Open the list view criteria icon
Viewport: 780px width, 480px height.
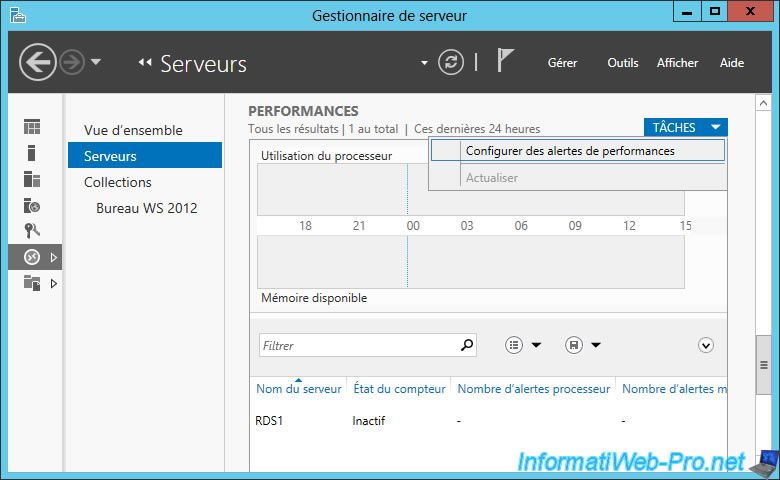tap(513, 345)
